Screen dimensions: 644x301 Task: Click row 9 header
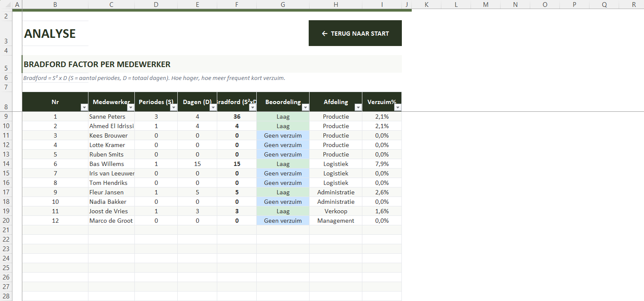(x=6, y=117)
